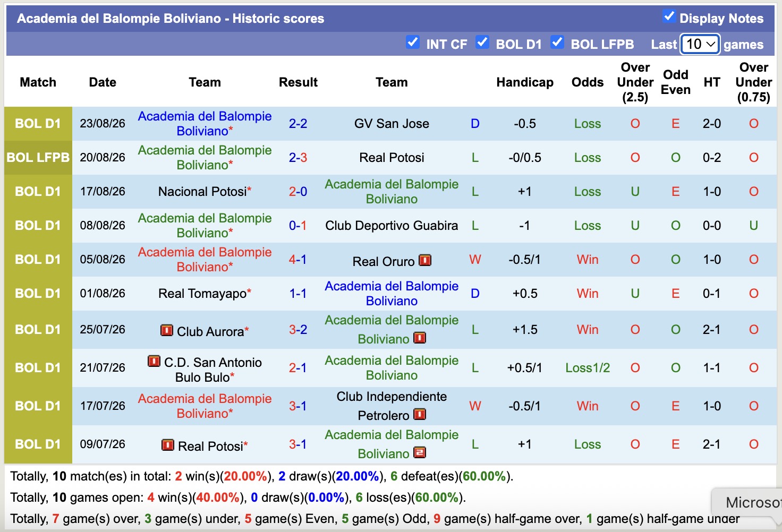Click the double red card icon in 09/07/26 row

pyautogui.click(x=420, y=452)
